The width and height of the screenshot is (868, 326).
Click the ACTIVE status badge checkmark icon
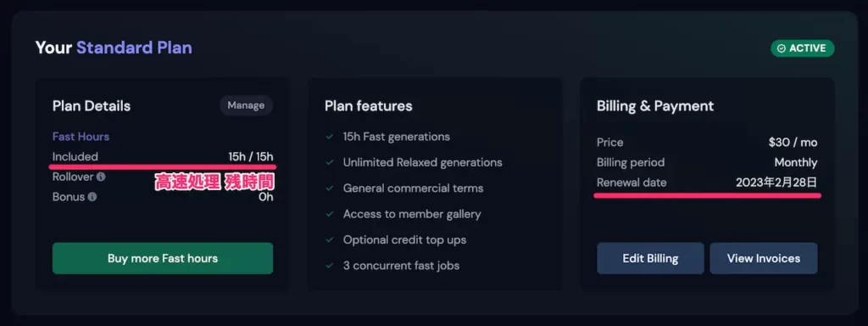click(x=782, y=48)
